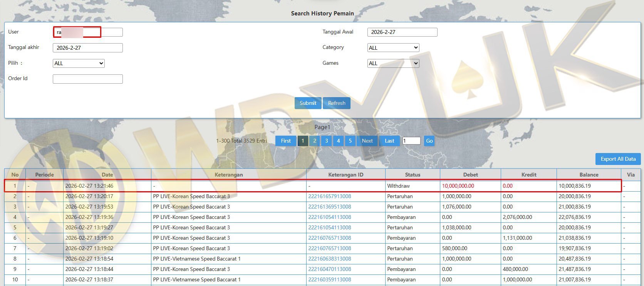Click the Submit button
Image resolution: width=644 pixels, height=286 pixels.
(308, 103)
